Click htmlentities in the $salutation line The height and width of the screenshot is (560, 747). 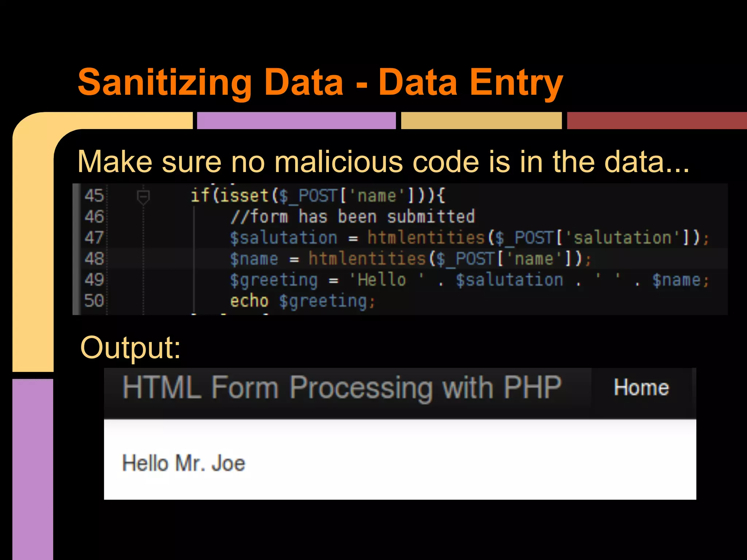tap(426, 238)
